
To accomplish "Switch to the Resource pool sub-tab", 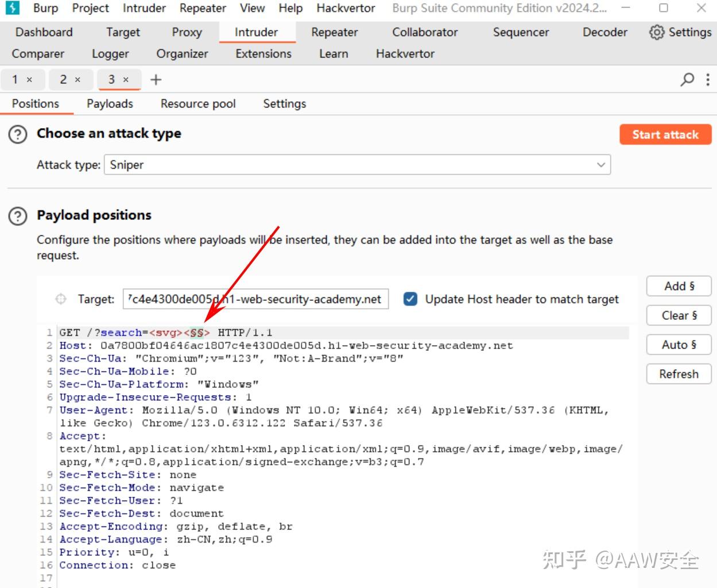I will pyautogui.click(x=198, y=104).
